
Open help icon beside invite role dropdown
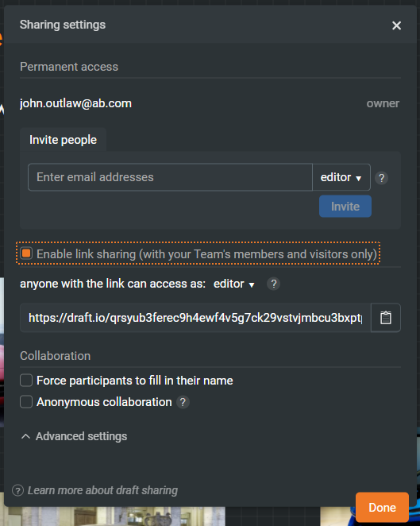pos(381,178)
